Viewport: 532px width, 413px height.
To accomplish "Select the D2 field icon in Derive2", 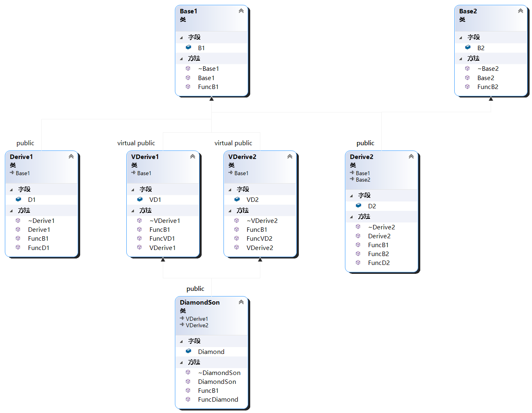I will pyautogui.click(x=358, y=205).
